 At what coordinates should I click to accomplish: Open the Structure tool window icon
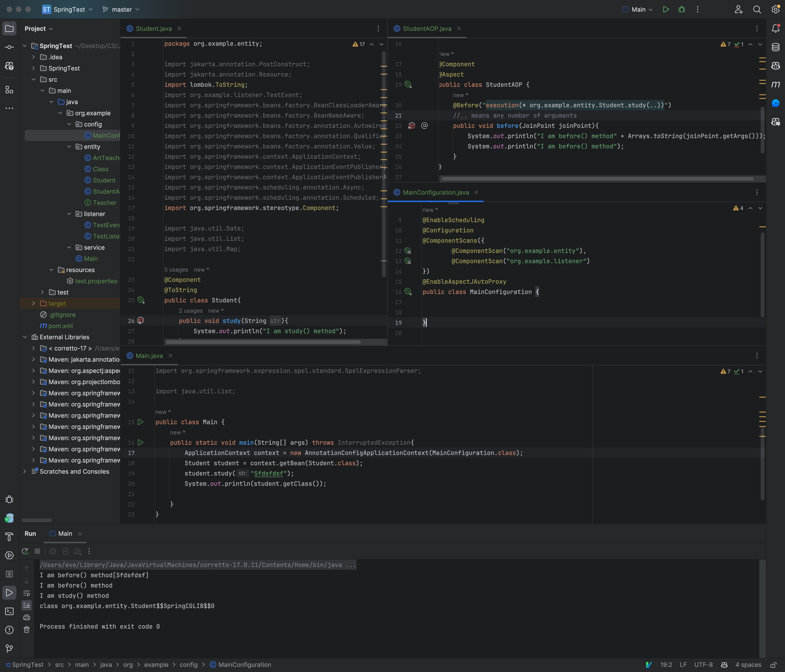(x=9, y=89)
